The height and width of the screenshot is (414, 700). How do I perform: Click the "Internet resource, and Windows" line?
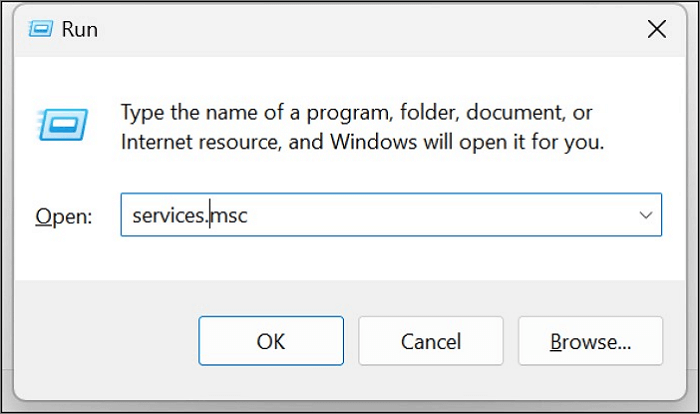pos(362,142)
